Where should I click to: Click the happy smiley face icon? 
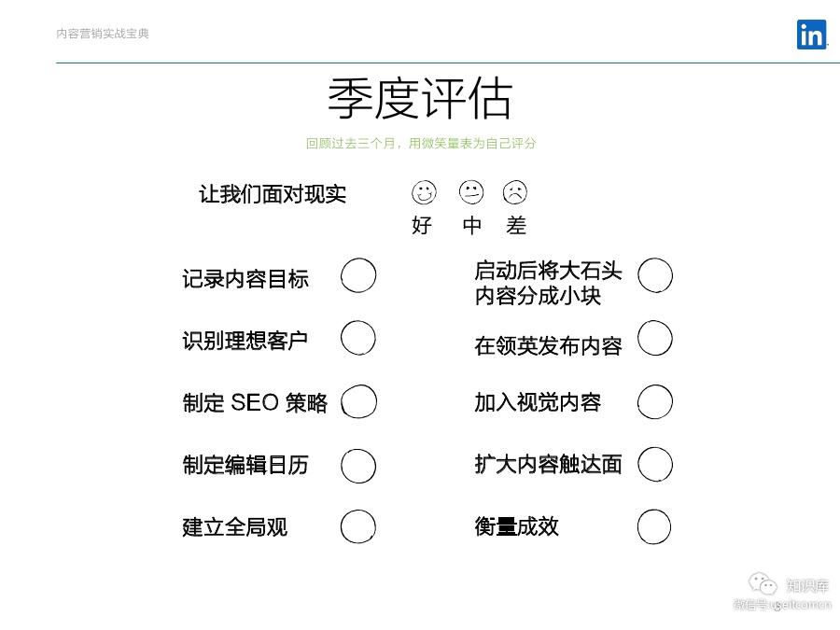click(x=424, y=193)
